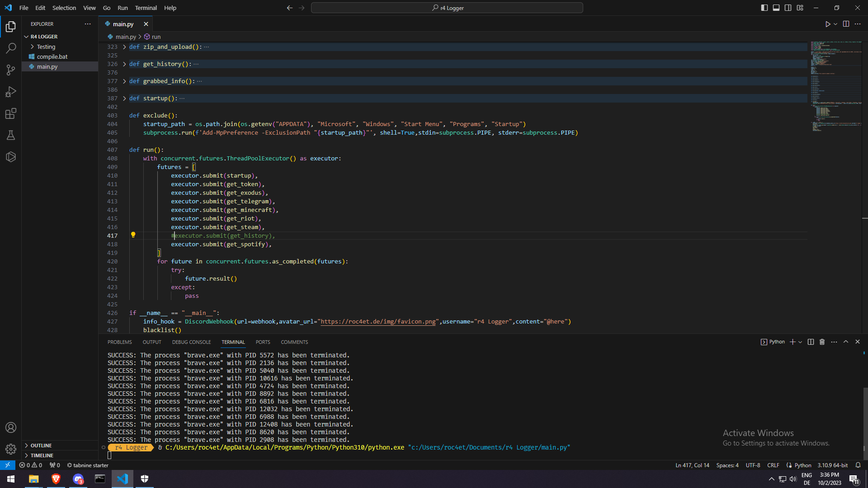
Task: Select the Python terminal instance label
Action: coord(773,342)
